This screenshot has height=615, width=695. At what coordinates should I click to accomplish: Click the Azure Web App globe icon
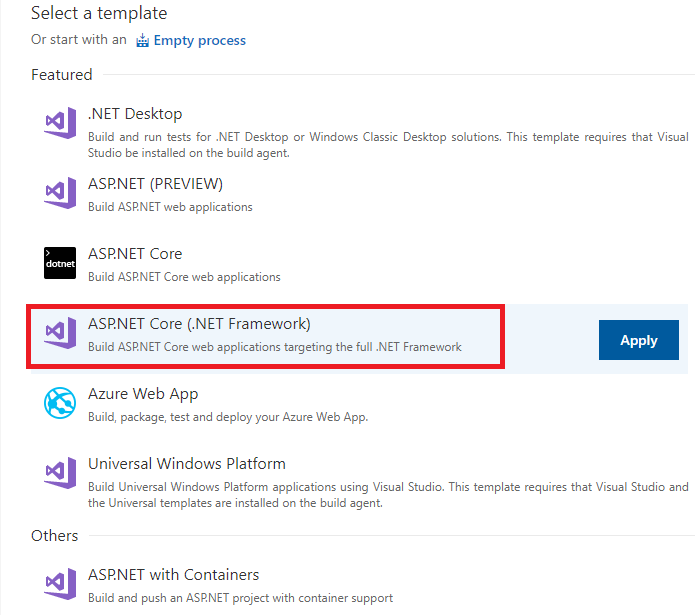coord(60,403)
